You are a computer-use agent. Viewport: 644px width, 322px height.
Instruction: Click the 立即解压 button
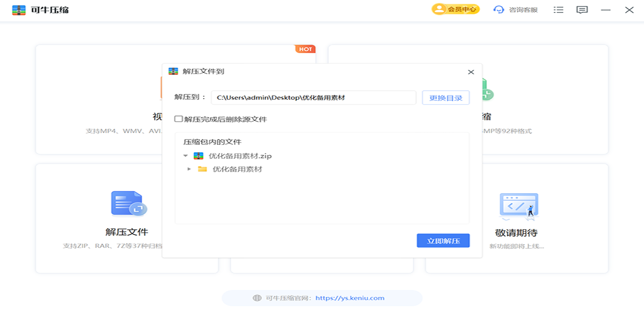click(x=443, y=241)
